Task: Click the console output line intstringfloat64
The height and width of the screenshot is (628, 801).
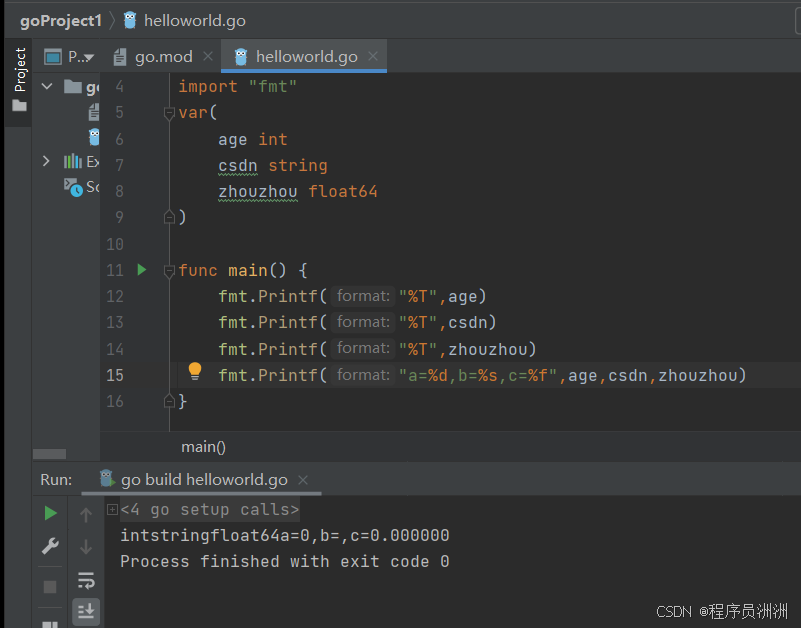Action: point(285,535)
